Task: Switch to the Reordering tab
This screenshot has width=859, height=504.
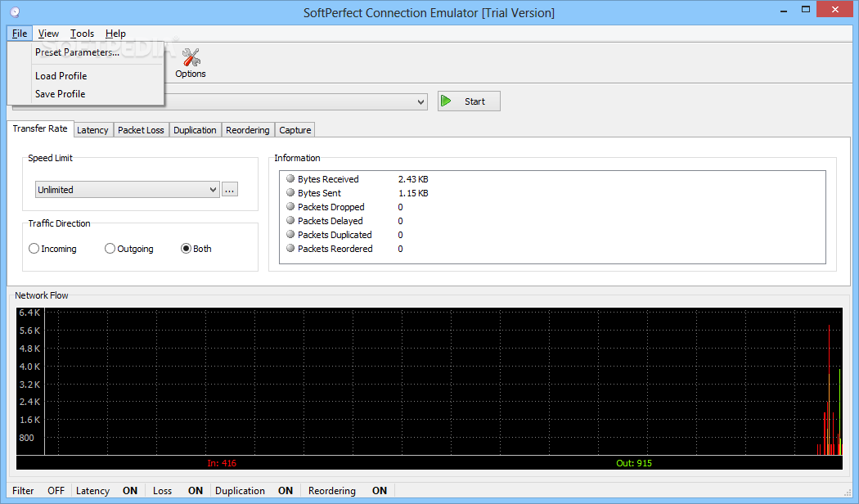Action: tap(248, 130)
